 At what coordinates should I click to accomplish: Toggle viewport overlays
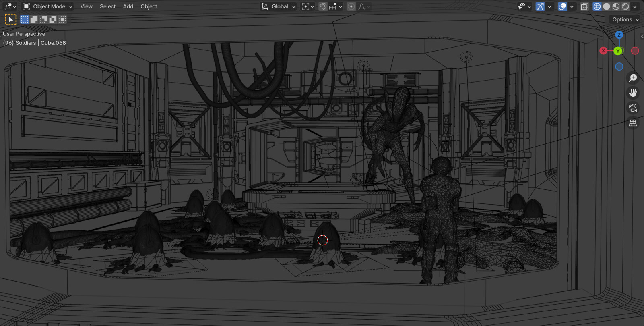tap(563, 6)
